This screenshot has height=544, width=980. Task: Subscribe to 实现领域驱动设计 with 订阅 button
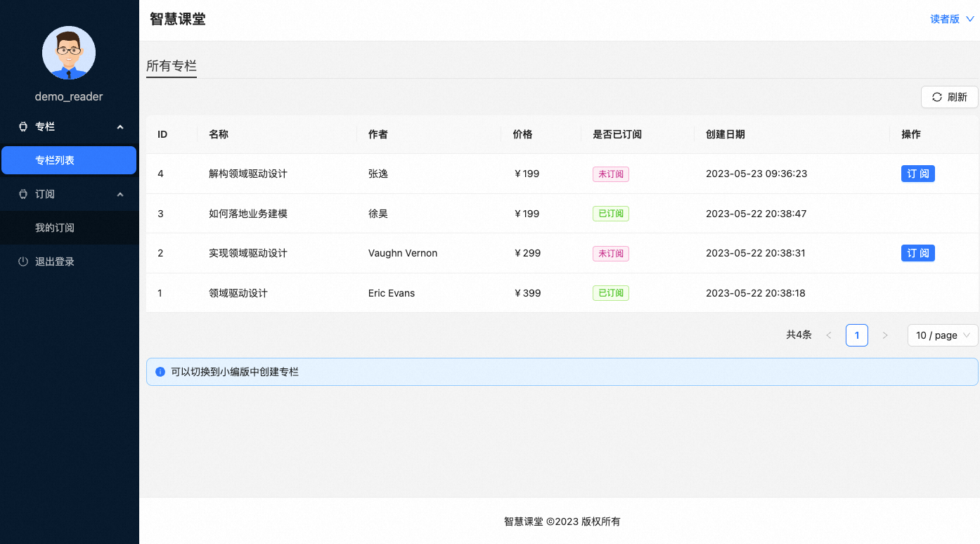tap(918, 253)
